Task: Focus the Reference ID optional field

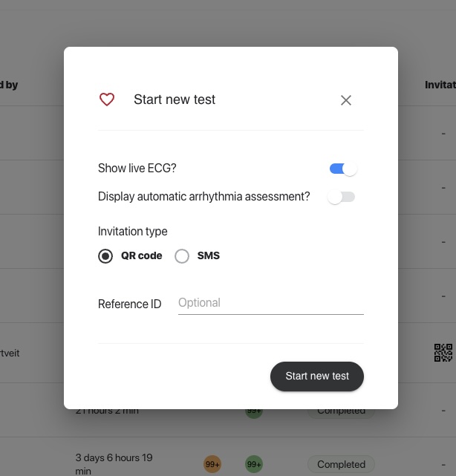Action: click(x=271, y=303)
